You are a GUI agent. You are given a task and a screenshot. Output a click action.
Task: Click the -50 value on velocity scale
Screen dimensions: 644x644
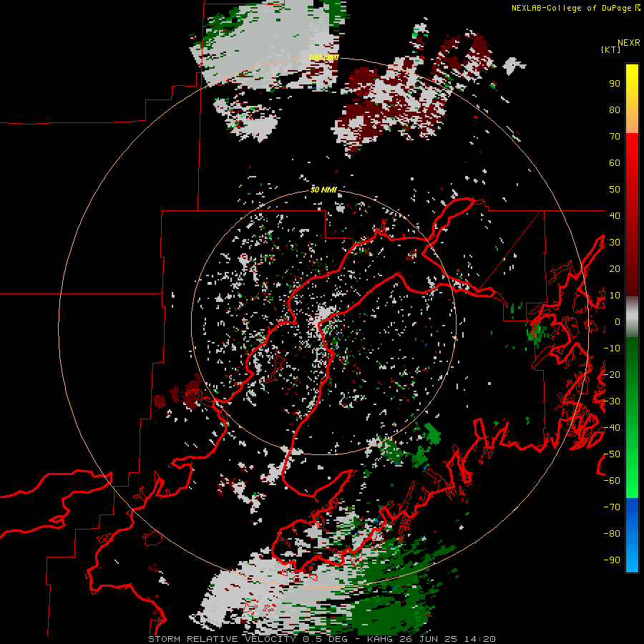click(612, 454)
